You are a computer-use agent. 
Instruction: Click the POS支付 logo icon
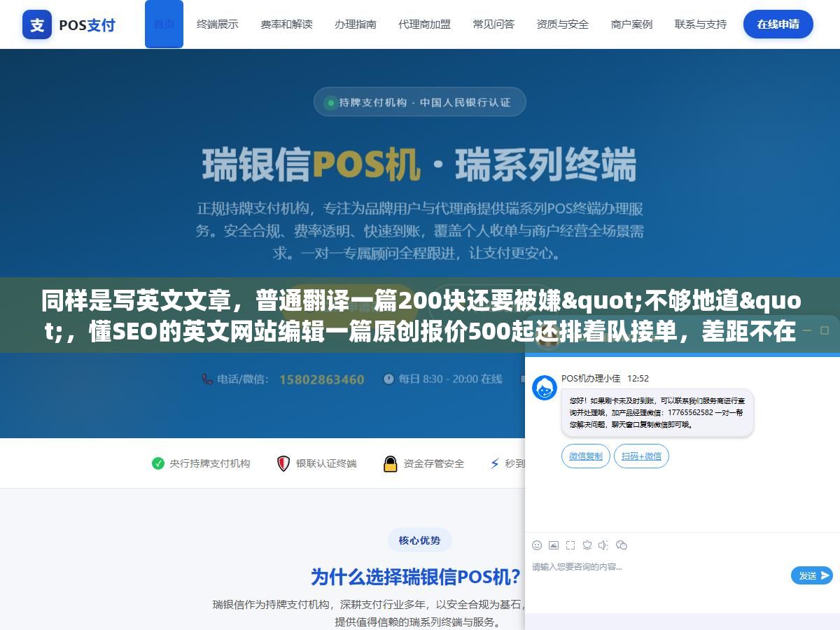click(37, 24)
